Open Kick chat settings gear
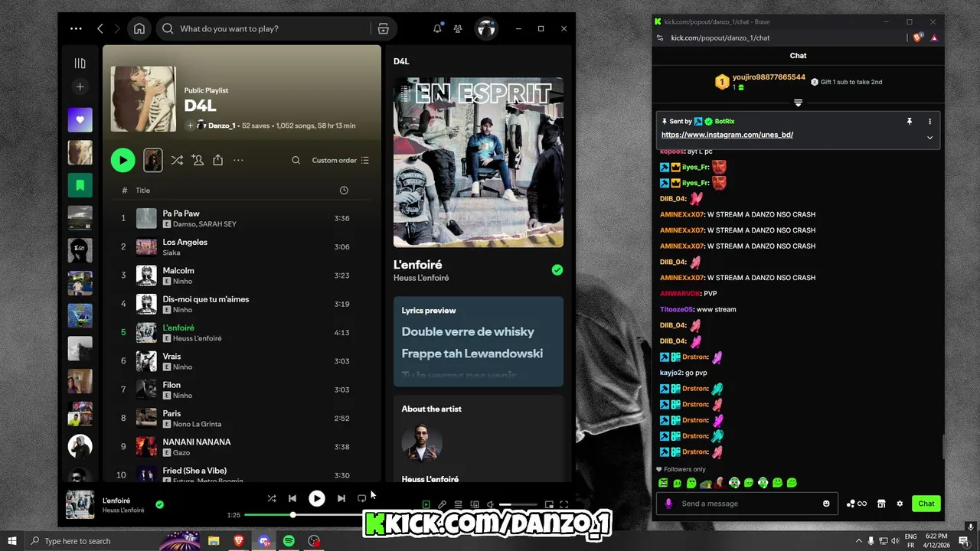Image resolution: width=980 pixels, height=551 pixels. [900, 504]
